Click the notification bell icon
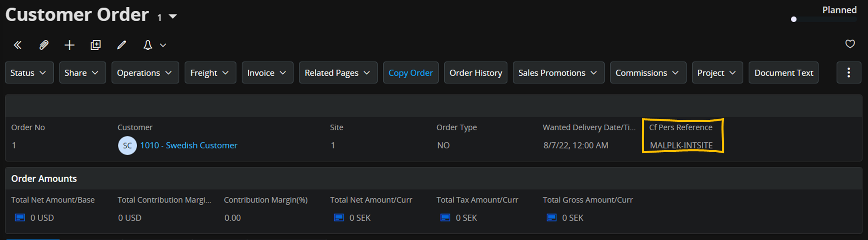 (148, 45)
